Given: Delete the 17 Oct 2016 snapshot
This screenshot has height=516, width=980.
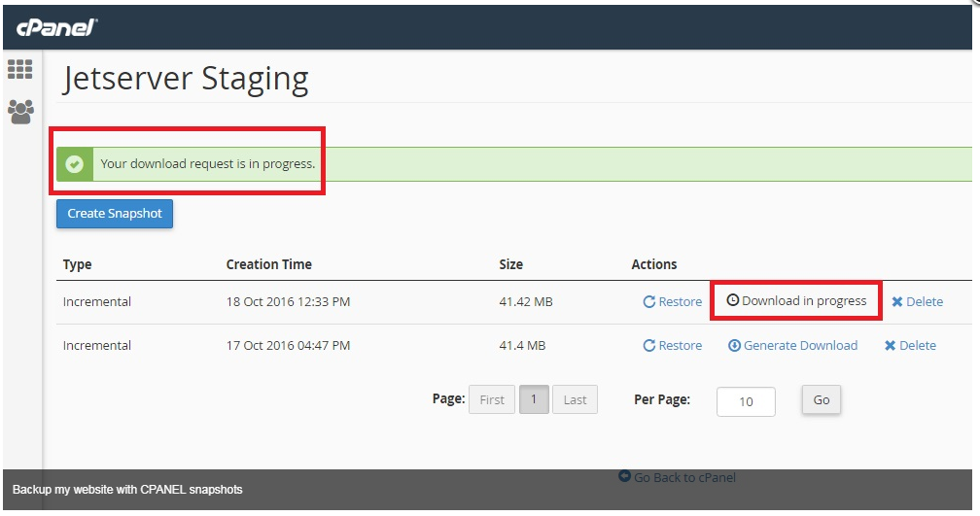Looking at the screenshot, I should point(910,346).
